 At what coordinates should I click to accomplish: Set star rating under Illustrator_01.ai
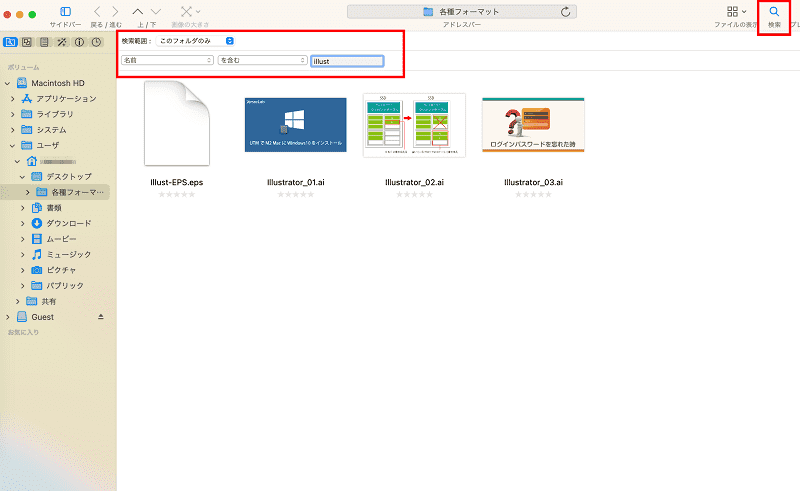pos(295,194)
